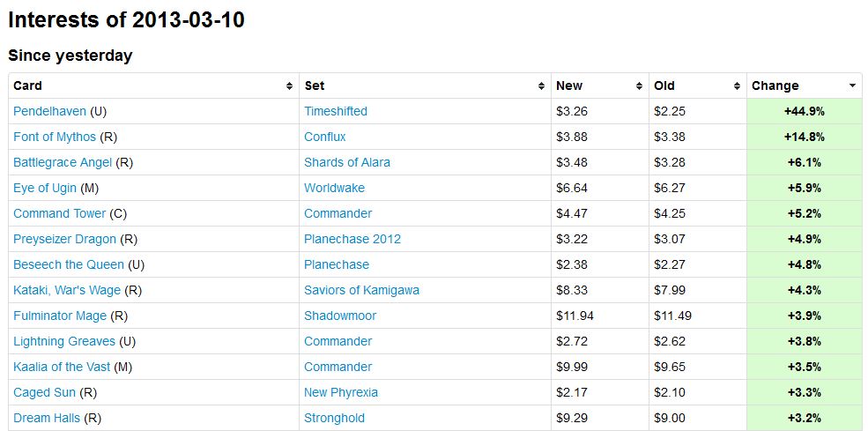The image size is (868, 431).
Task: Open Command Tower card link
Action: (x=59, y=213)
